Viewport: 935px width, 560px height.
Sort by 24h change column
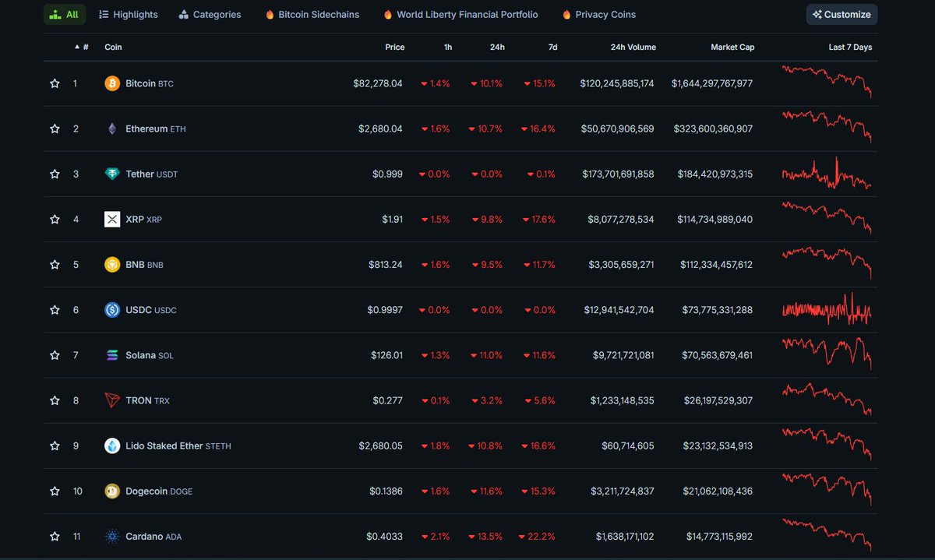(497, 47)
